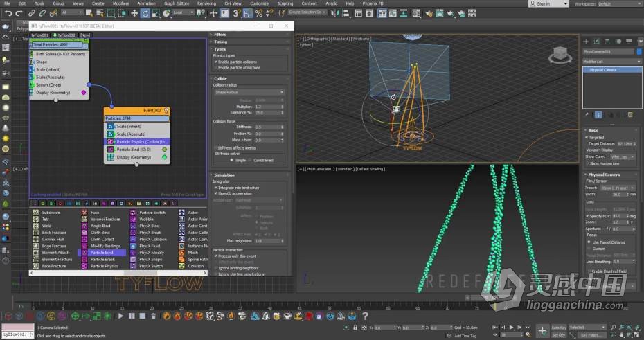Toggle Process only this event checkbox

(x=215, y=256)
